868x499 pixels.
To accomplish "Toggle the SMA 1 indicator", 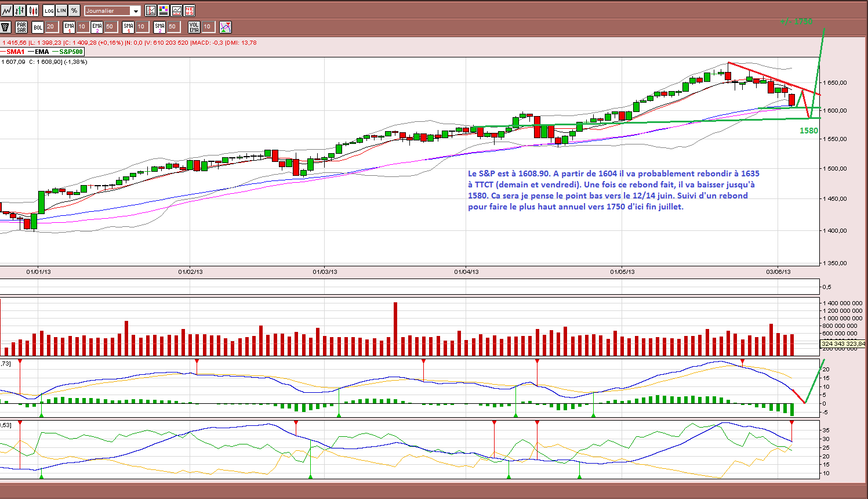I will (x=128, y=27).
